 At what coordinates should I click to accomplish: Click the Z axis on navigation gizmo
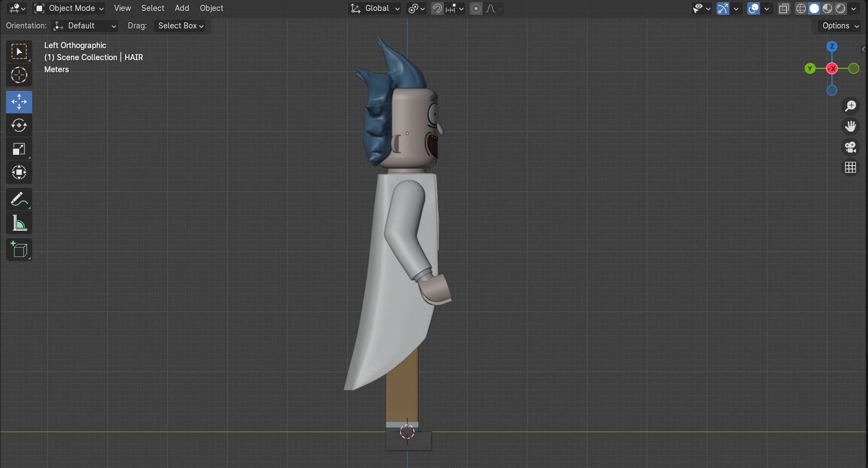(831, 46)
